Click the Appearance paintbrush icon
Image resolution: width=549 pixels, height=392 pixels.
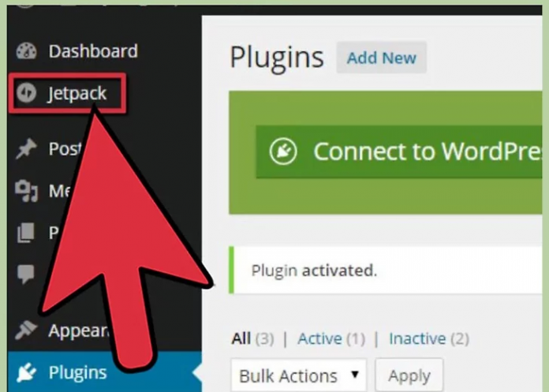(x=26, y=330)
